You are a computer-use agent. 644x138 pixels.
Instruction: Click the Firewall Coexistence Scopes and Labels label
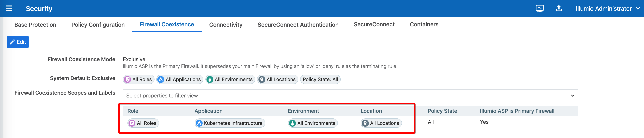pos(65,93)
